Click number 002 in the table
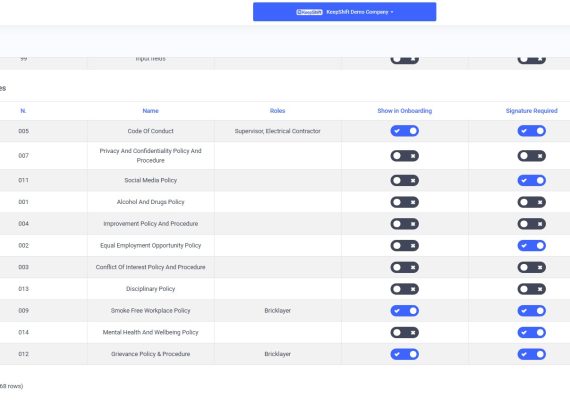This screenshot has height=400, width=570. (23, 245)
